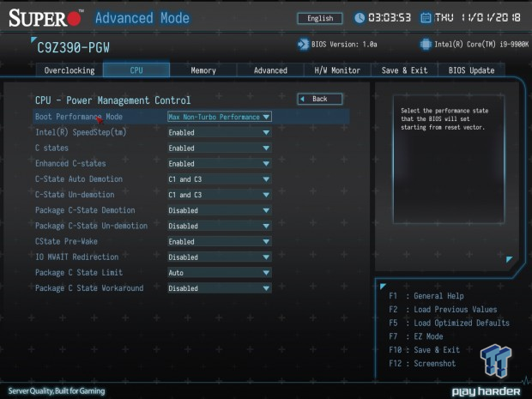Select the Package C-State Demotion label
The height and width of the screenshot is (399, 532).
coord(85,210)
